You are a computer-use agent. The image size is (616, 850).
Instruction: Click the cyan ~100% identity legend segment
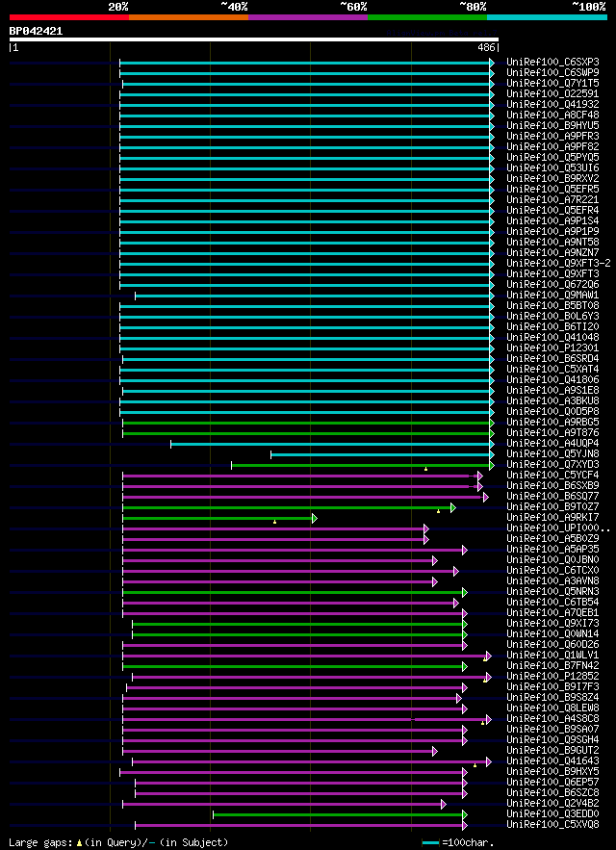click(547, 17)
